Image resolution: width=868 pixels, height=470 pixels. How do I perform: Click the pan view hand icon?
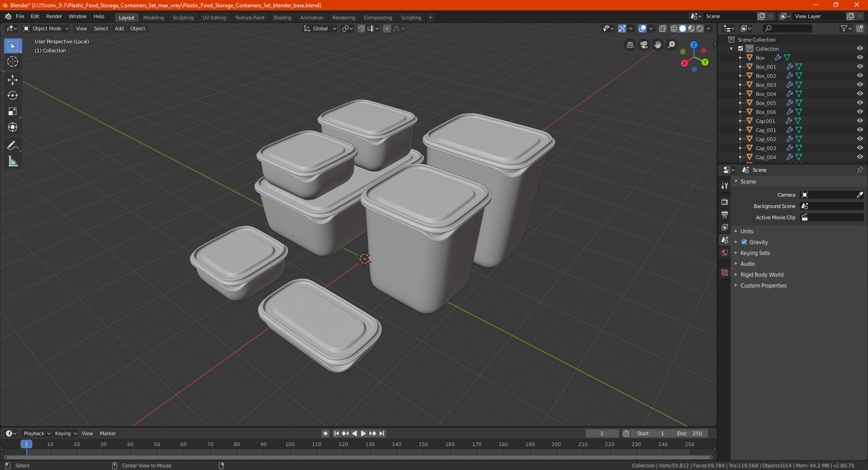[658, 45]
